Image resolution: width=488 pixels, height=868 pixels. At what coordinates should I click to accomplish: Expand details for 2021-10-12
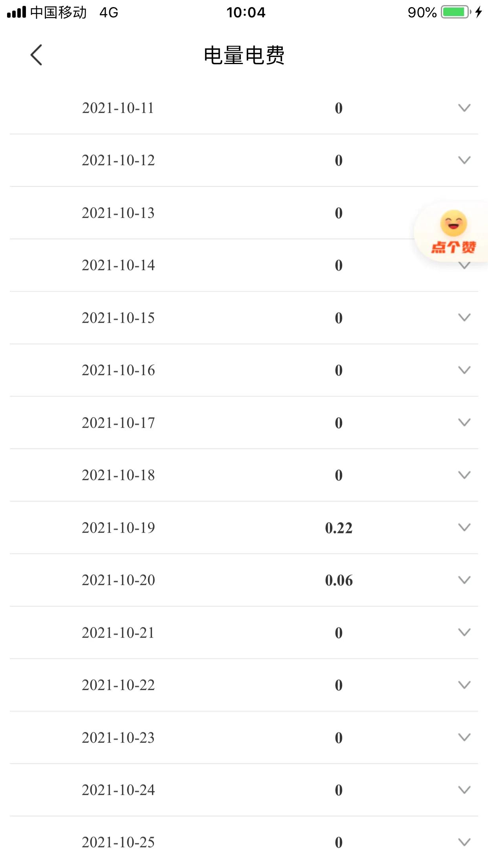pyautogui.click(x=464, y=160)
